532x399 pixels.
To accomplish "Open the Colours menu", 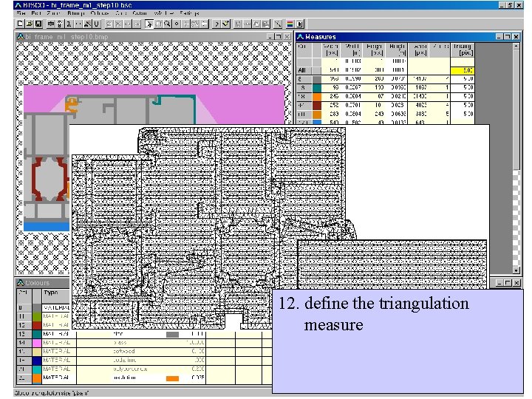I will (100, 13).
